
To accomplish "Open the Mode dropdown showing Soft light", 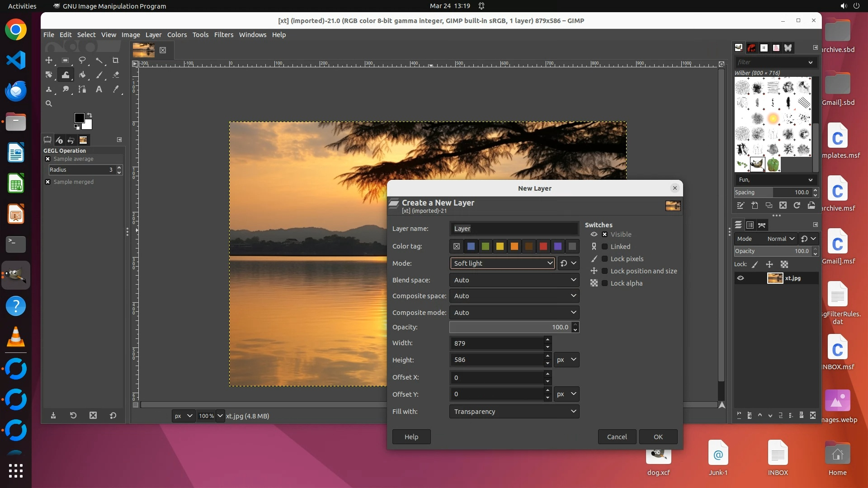I will (x=502, y=263).
